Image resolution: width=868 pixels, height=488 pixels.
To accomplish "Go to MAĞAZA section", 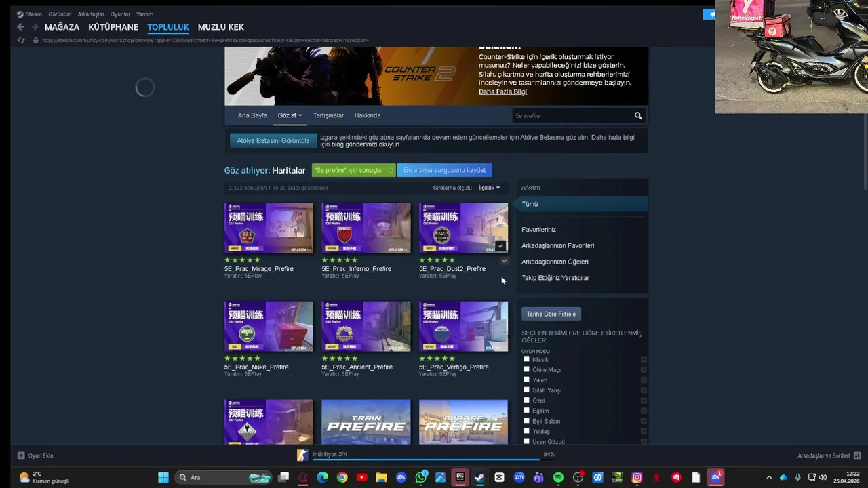I will coord(62,27).
